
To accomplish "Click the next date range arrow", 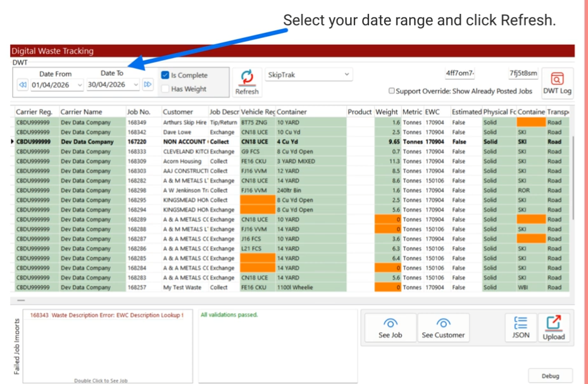I will click(147, 84).
